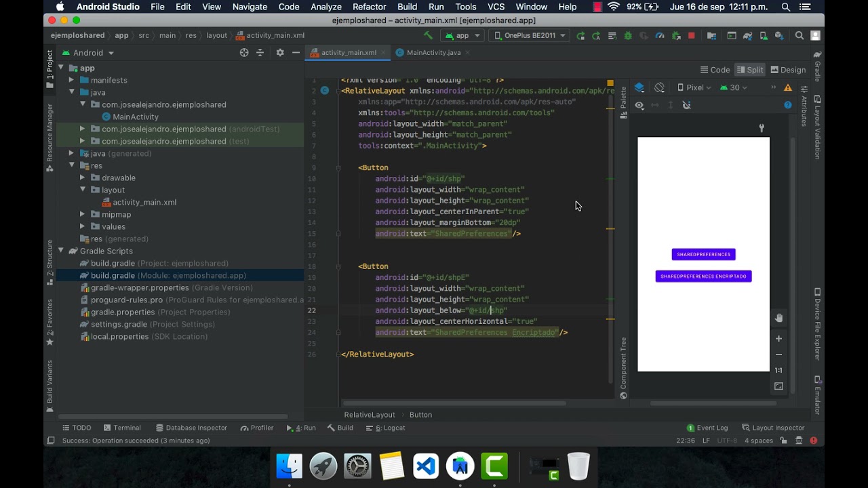
Task: Select the SHAREDPREFERENCES button in preview
Action: [703, 254]
